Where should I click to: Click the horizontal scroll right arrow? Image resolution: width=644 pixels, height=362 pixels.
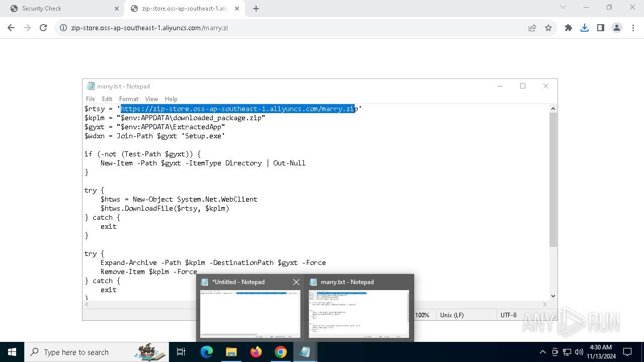point(545,304)
